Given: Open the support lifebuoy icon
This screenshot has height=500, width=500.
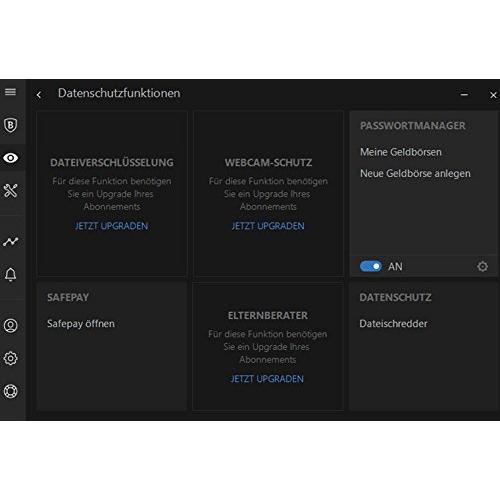Looking at the screenshot, I should pos(10,391).
